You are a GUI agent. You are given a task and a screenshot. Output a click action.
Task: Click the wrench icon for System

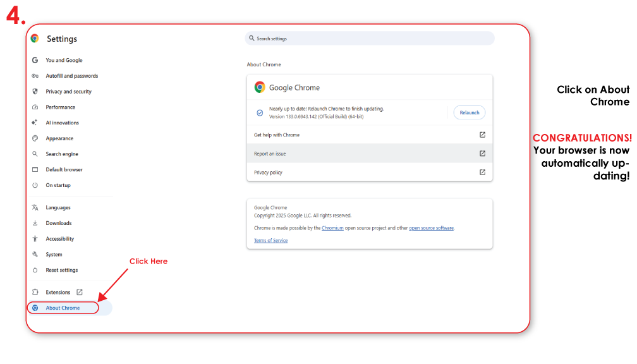point(35,254)
